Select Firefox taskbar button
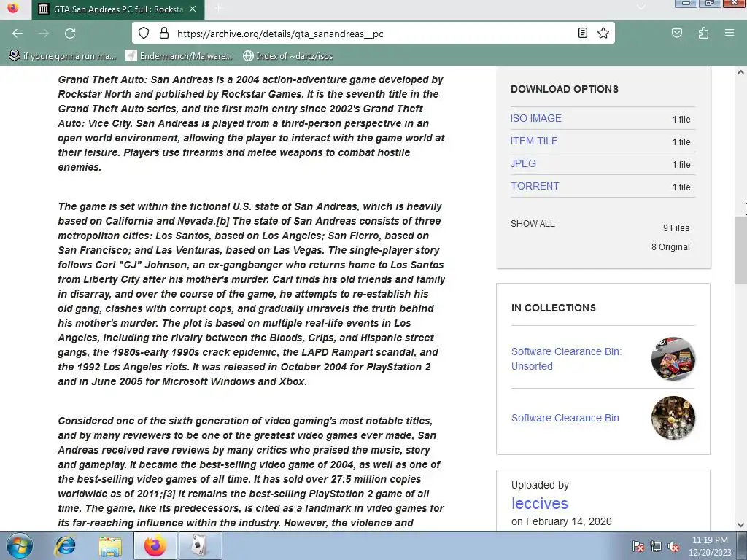This screenshot has height=560, width=747. (x=155, y=545)
